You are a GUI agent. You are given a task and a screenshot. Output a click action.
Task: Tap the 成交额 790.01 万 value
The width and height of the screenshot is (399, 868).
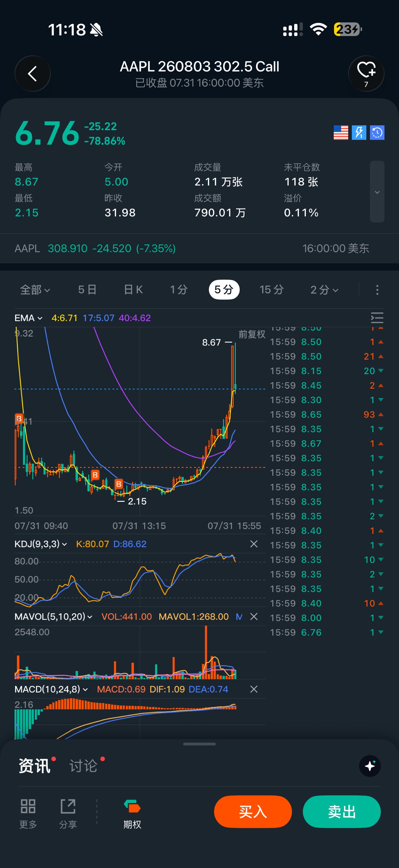pos(220,213)
